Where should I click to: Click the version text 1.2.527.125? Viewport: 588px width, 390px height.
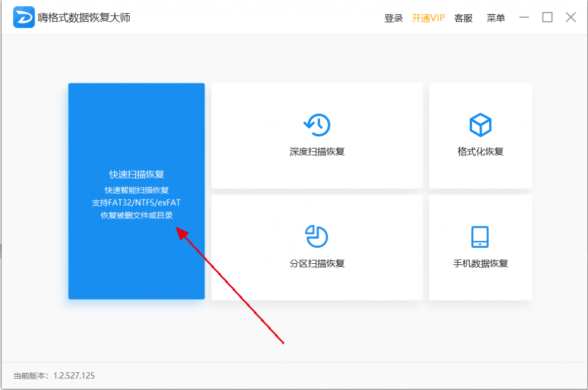[x=74, y=376]
